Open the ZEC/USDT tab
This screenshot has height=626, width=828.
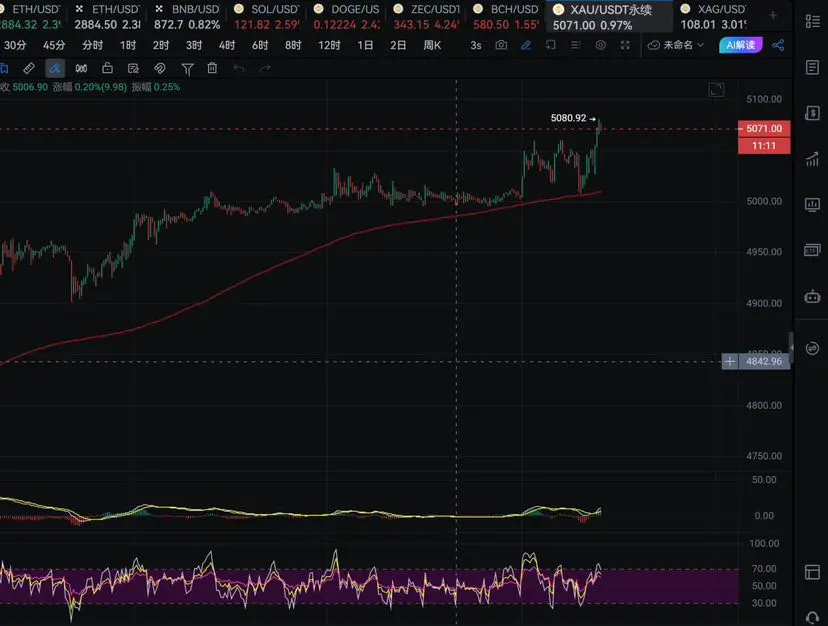(x=427, y=16)
